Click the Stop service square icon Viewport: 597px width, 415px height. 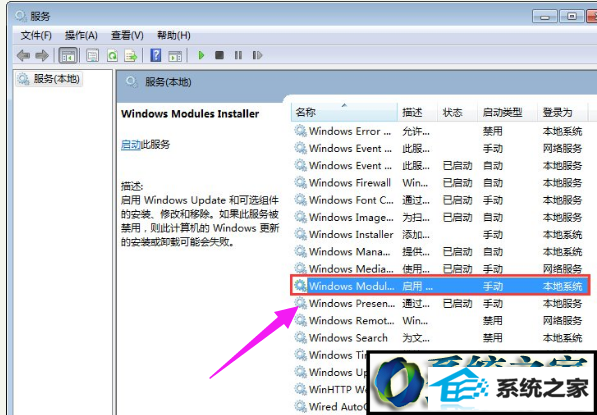point(219,56)
